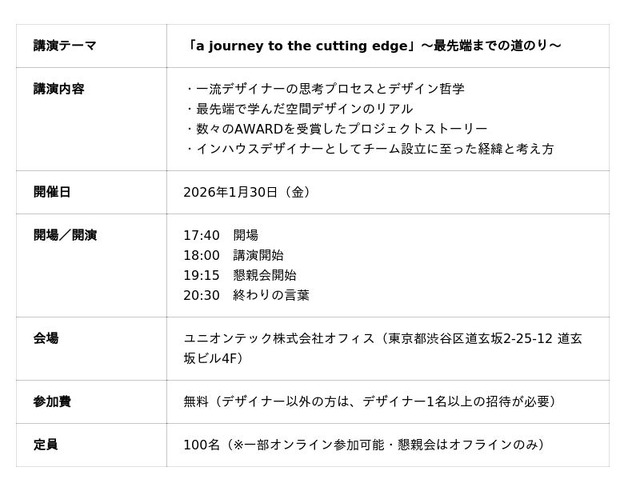The height and width of the screenshot is (491, 640).
Task: Select the date 2026年1月30日（金）
Action: pyautogui.click(x=248, y=192)
